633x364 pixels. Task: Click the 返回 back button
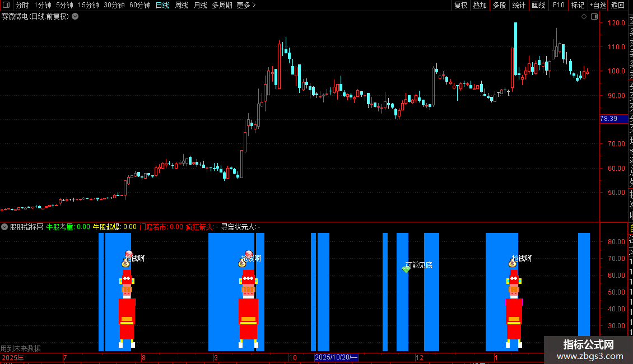click(x=618, y=5)
